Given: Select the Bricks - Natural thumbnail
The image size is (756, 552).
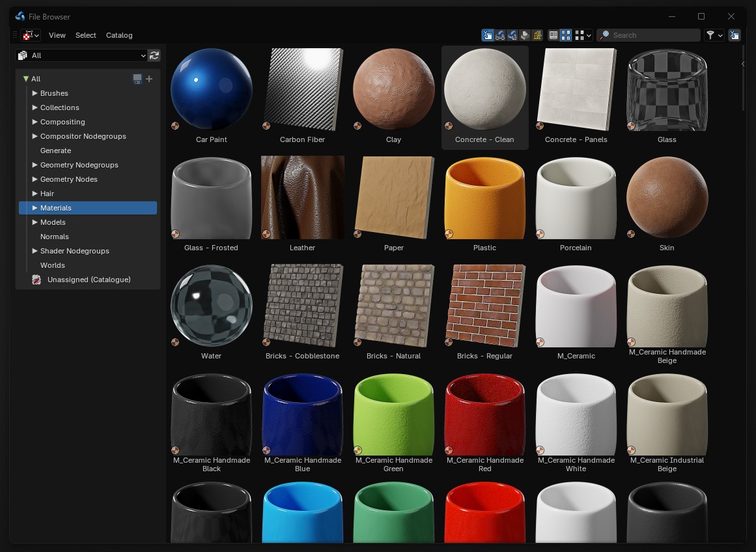Looking at the screenshot, I should pos(393,306).
